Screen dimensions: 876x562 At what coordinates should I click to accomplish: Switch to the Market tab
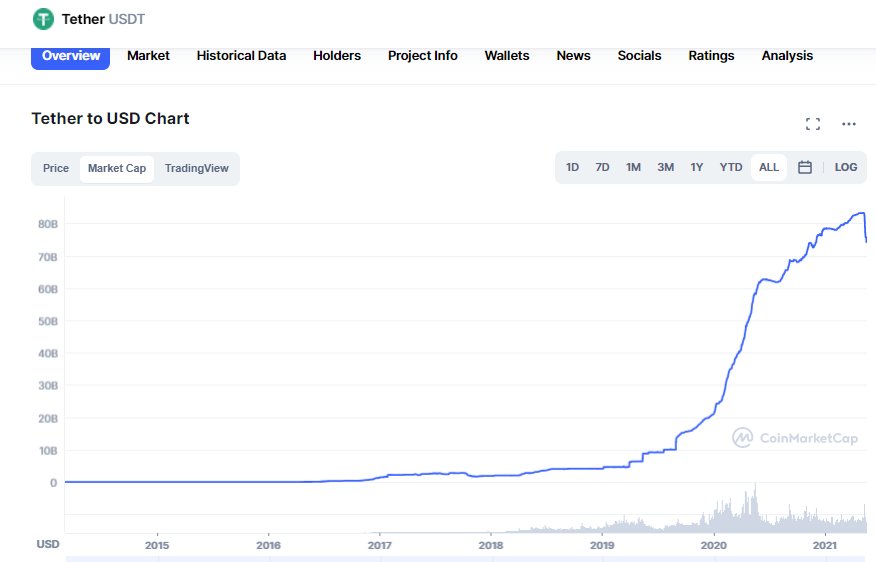(148, 56)
